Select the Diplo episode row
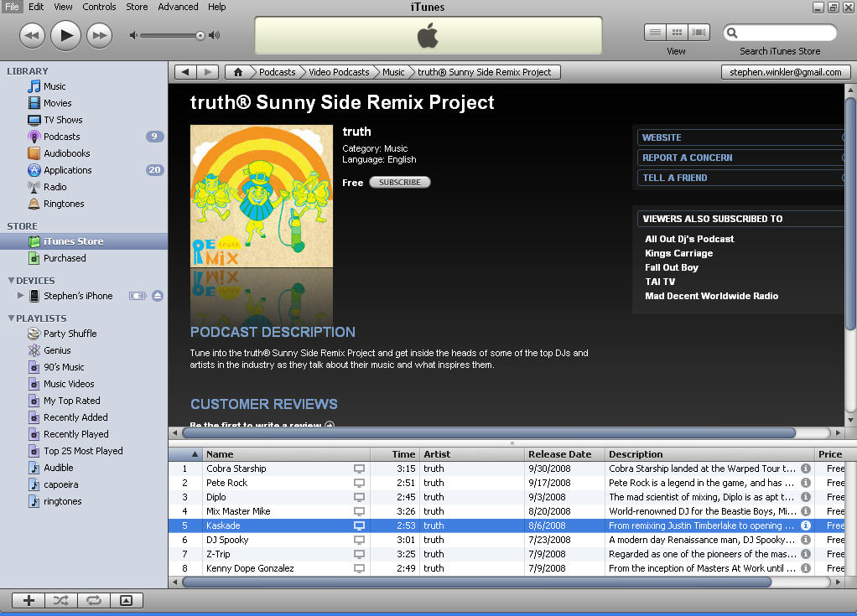The image size is (857, 616). (506, 497)
